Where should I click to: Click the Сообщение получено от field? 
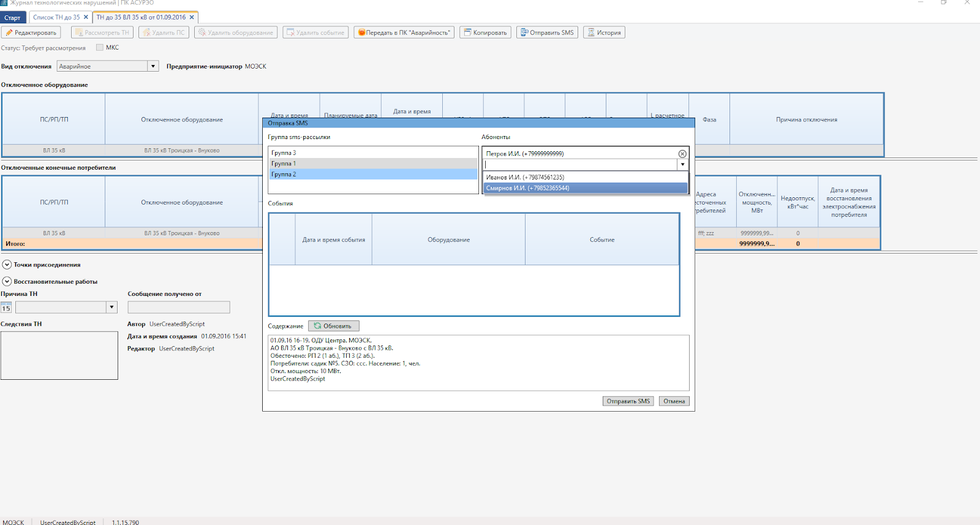[x=179, y=308]
